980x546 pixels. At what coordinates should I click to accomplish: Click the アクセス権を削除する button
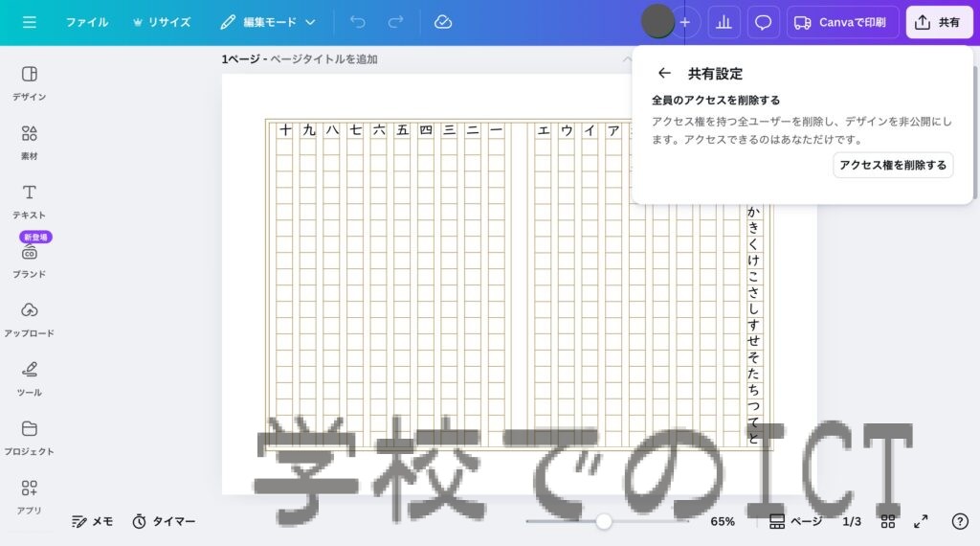pyautogui.click(x=892, y=165)
